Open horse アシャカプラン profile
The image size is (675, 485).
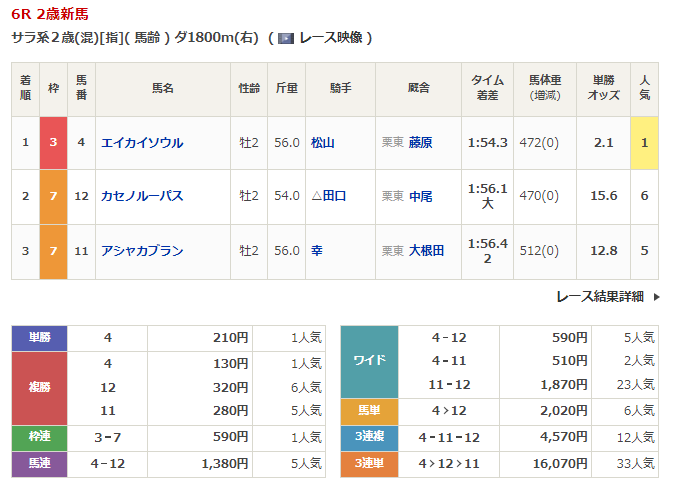(142, 250)
